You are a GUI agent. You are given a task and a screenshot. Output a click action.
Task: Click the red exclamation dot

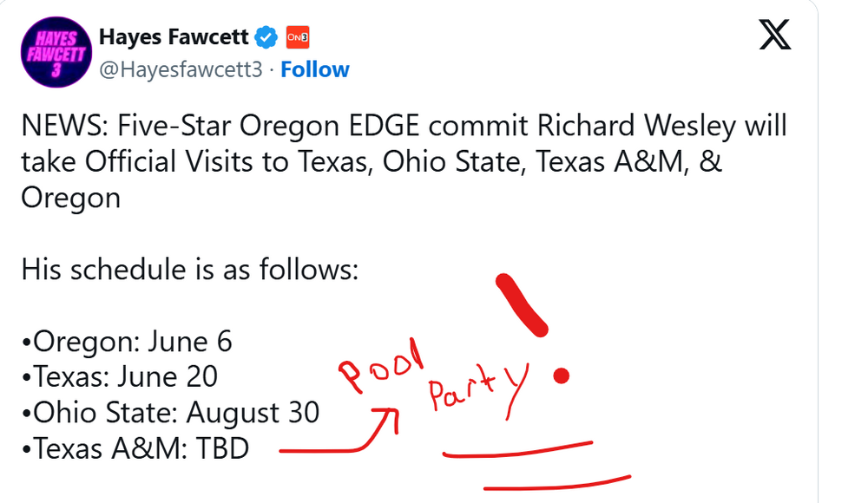562,376
